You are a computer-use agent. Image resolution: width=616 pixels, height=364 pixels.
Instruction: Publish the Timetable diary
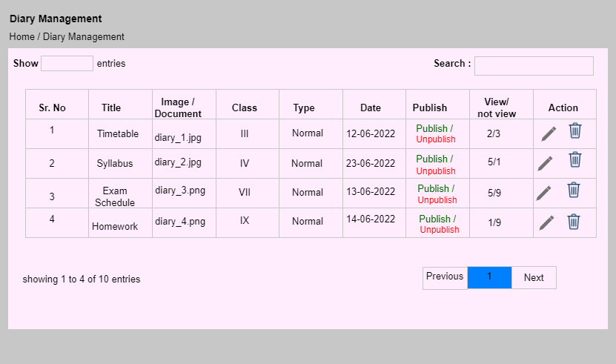click(x=431, y=128)
